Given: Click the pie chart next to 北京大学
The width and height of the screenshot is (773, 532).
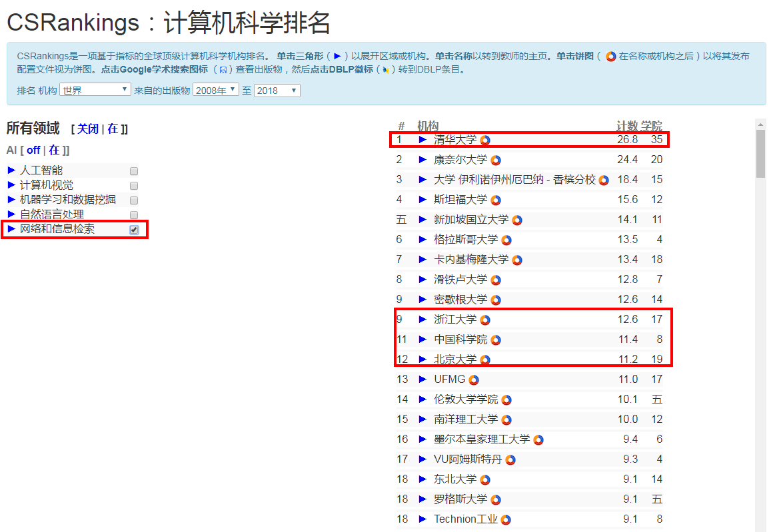Looking at the screenshot, I should click(485, 359).
